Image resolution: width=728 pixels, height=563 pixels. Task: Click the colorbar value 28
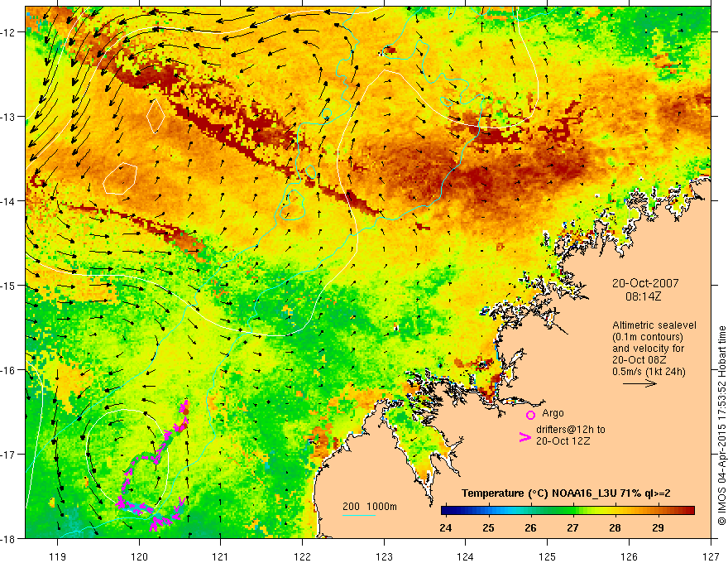tap(615, 527)
